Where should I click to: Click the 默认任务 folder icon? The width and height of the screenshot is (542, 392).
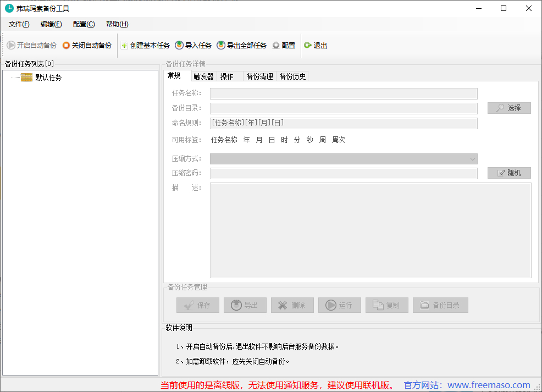point(26,78)
